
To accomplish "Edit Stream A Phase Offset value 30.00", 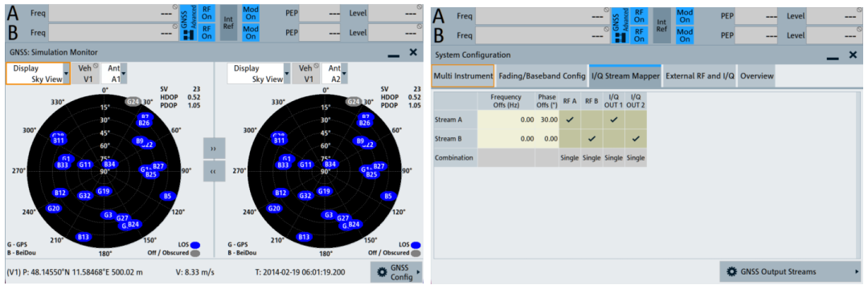I will (x=547, y=119).
